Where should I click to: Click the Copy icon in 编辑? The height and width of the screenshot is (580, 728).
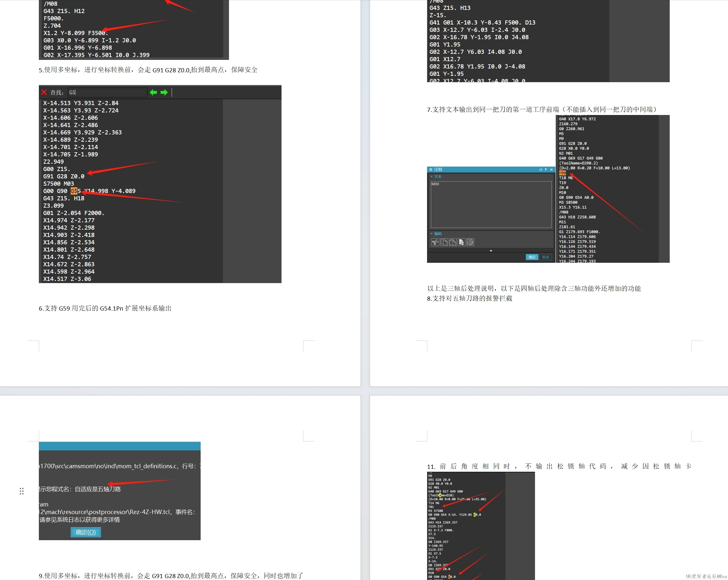(x=444, y=242)
